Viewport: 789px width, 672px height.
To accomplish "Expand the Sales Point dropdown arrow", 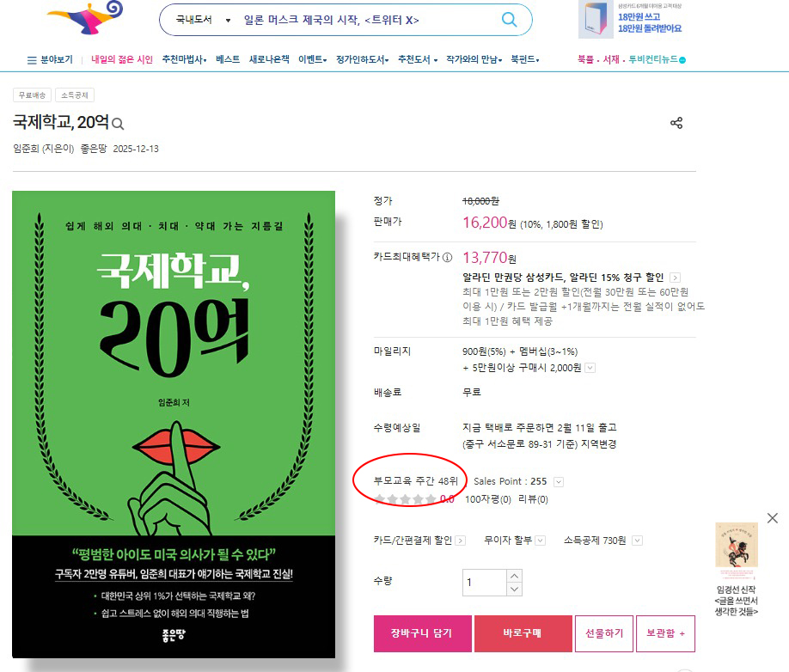I will (x=558, y=482).
